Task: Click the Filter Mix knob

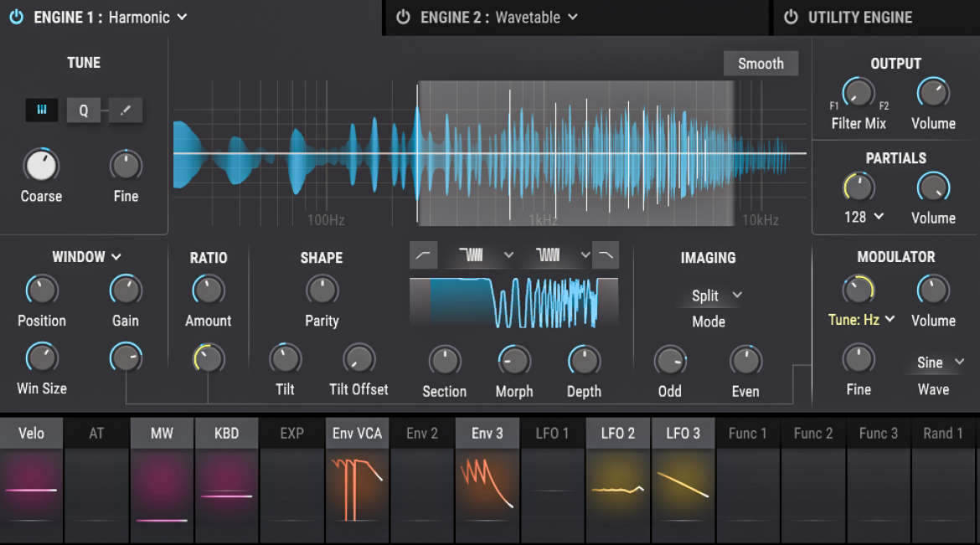Action: 858,92
